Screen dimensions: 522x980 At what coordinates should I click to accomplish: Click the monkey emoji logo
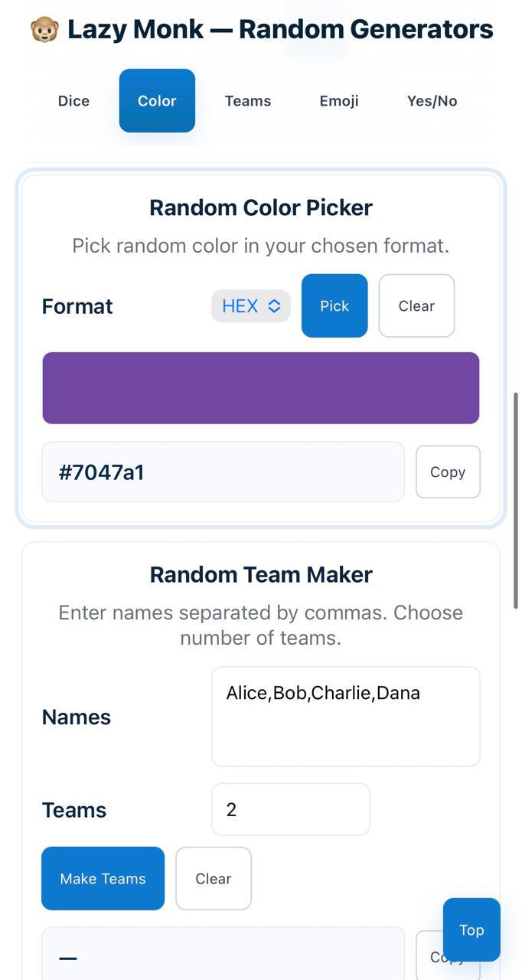44,30
